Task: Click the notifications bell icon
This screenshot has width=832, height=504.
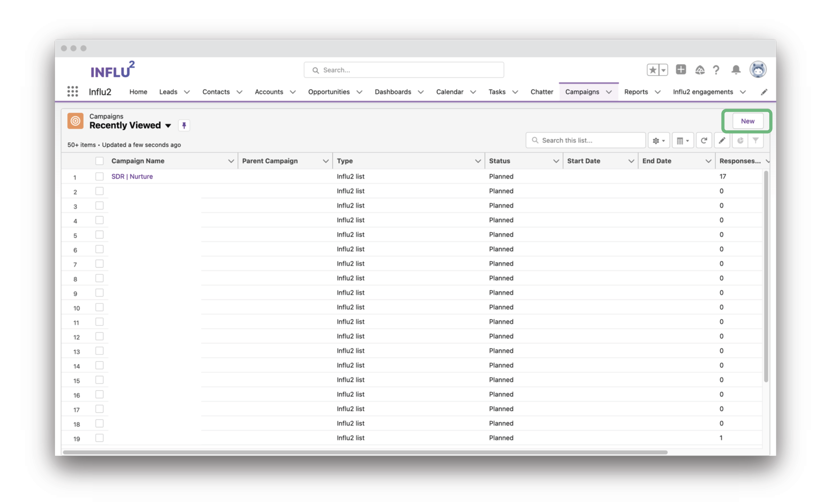Action: click(x=736, y=70)
